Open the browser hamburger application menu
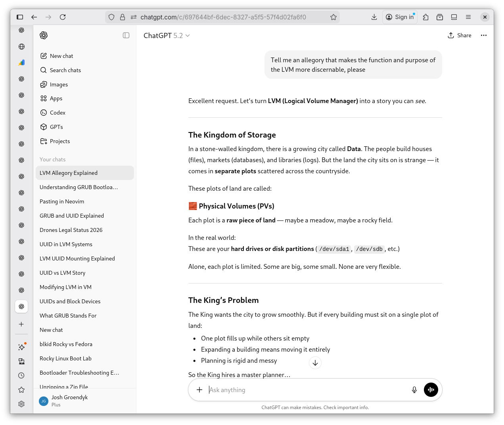 click(468, 17)
